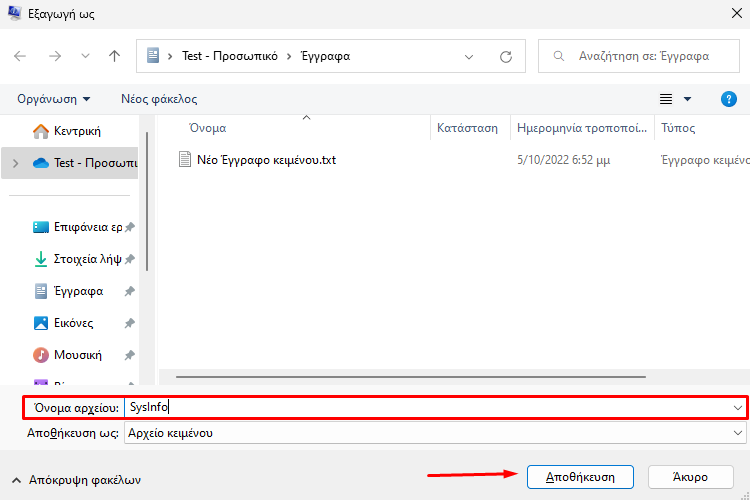This screenshot has height=500, width=750.
Task: Click the 'Εξαγωγή ως' title bar icon
Action: [x=15, y=13]
